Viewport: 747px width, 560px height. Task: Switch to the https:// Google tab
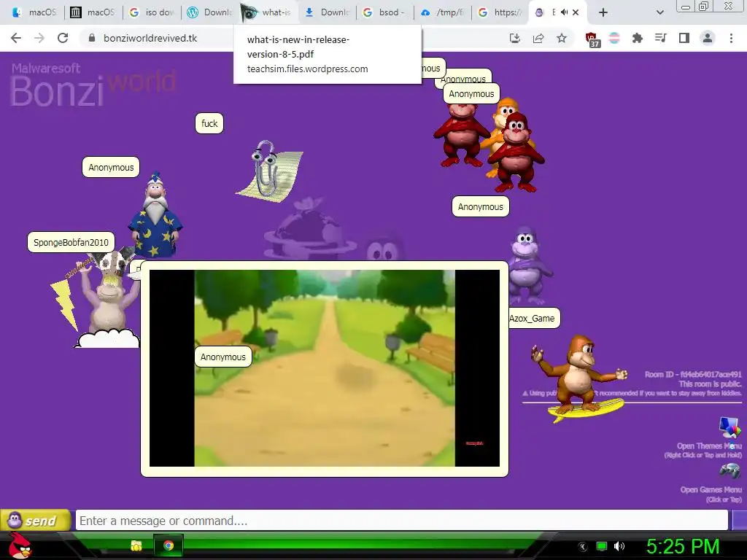pos(500,12)
